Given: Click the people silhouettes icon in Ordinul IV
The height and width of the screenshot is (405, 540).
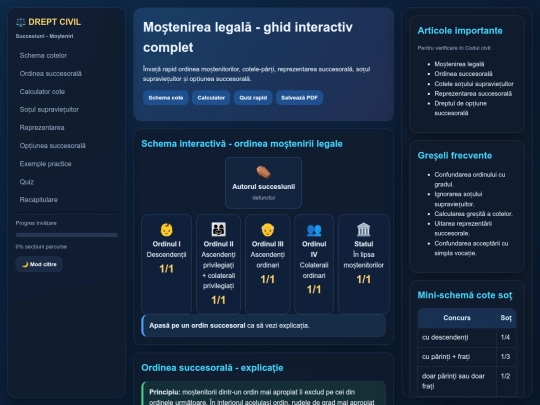Looking at the screenshot, I should pos(314,230).
